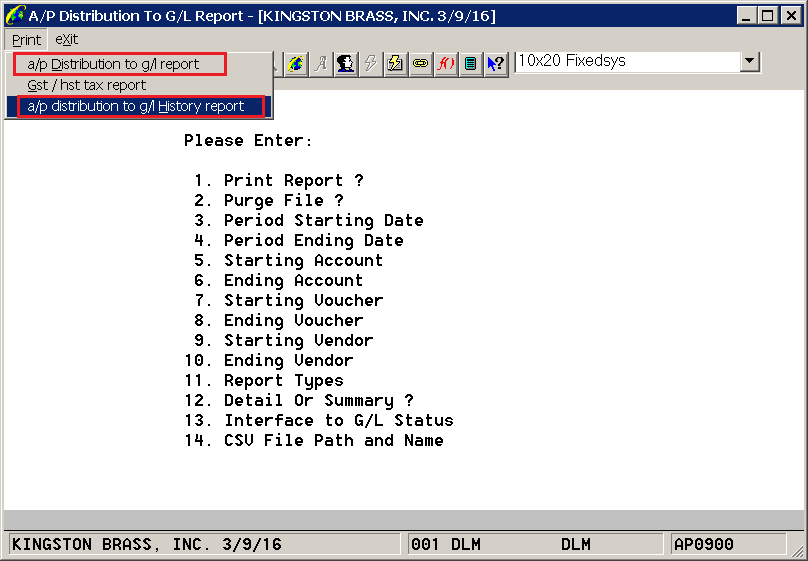The image size is (808, 561).
Task: Click the '2. Purge File ?' line
Action: pos(268,201)
